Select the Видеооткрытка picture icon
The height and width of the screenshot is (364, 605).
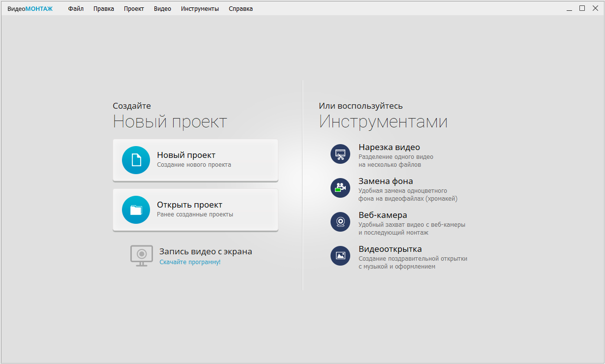point(340,256)
